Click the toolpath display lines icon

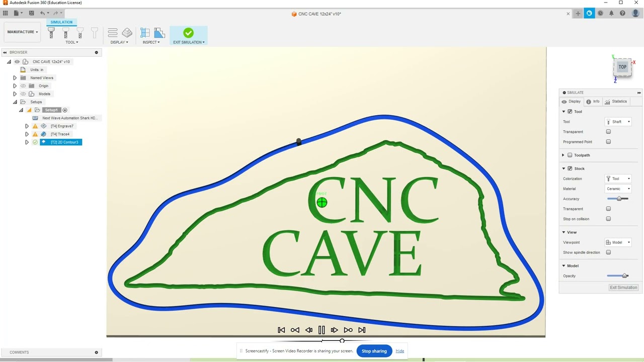(113, 33)
